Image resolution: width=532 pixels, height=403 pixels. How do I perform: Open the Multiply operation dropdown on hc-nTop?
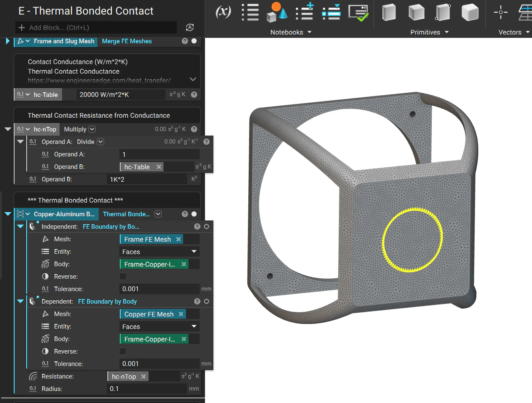[92, 129]
